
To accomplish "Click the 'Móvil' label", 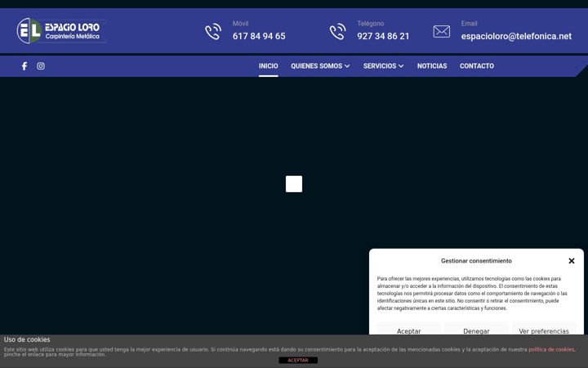I will tap(240, 23).
